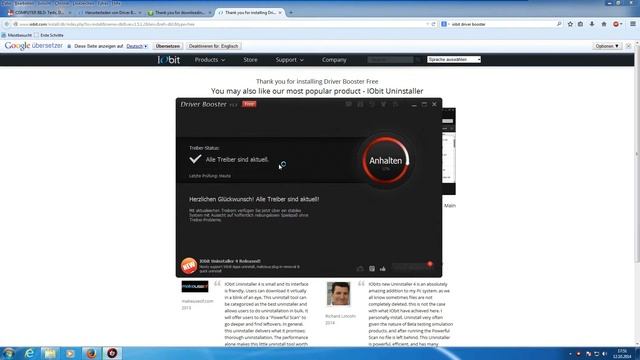Click the red Free edition badge in Driver Booster
640x360 pixels.
coord(249,104)
